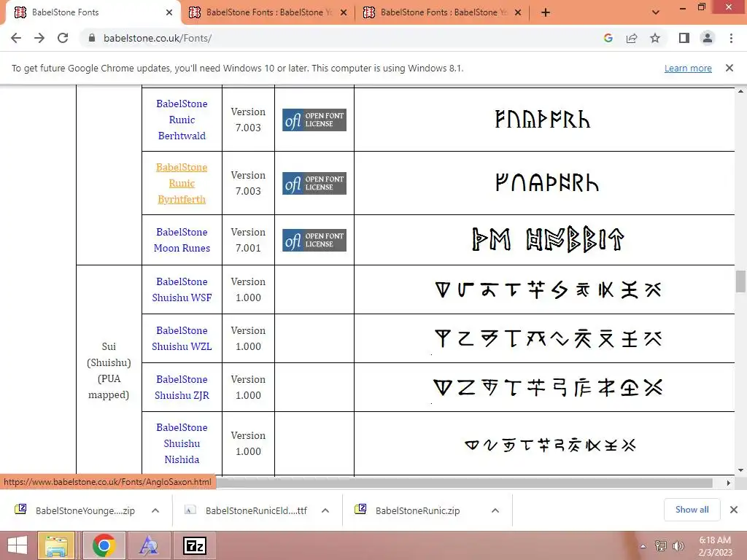Click the Chrome taskbar icon
The image size is (747, 560).
click(104, 545)
